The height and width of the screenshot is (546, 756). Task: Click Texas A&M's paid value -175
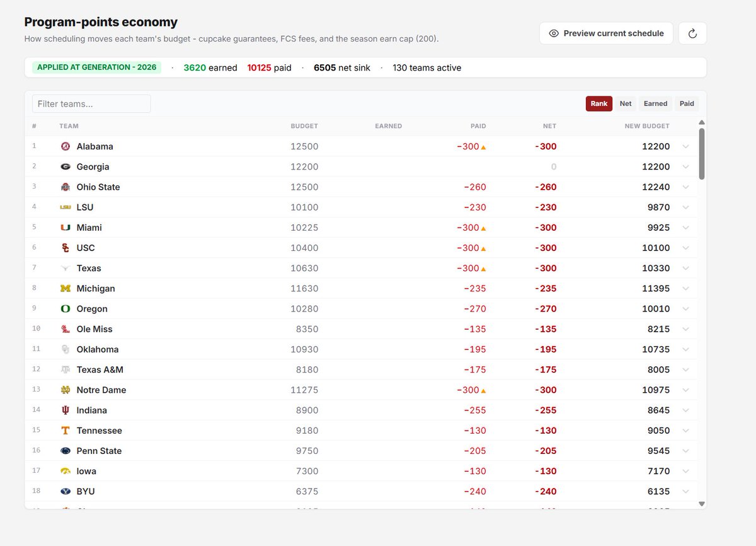[475, 369]
